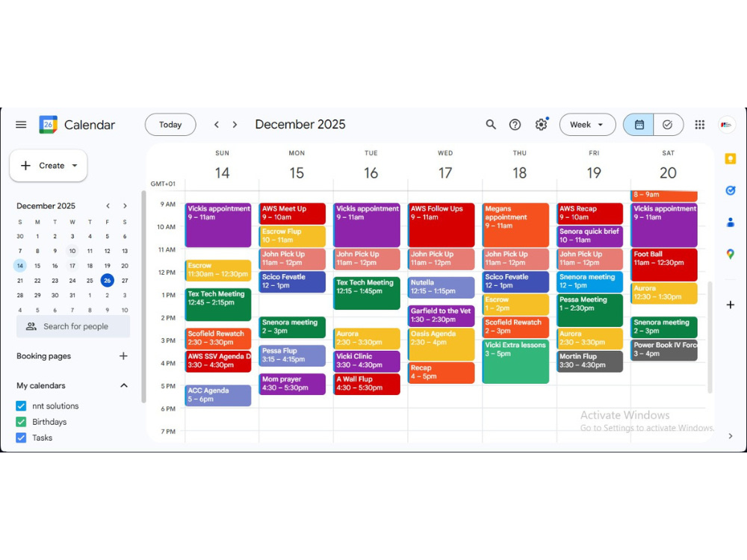Viewport: 747px width, 560px height.
Task: Open the account profile avatar
Action: tap(727, 125)
